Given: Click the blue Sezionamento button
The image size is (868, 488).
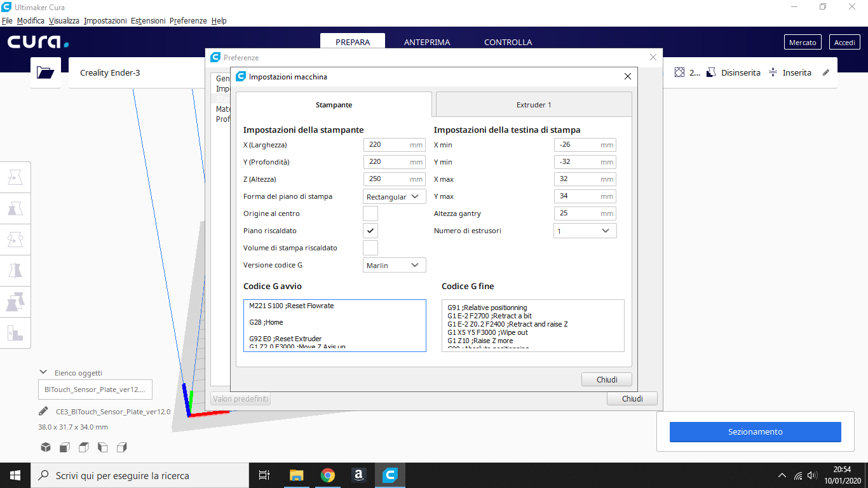Looking at the screenshot, I should (755, 432).
